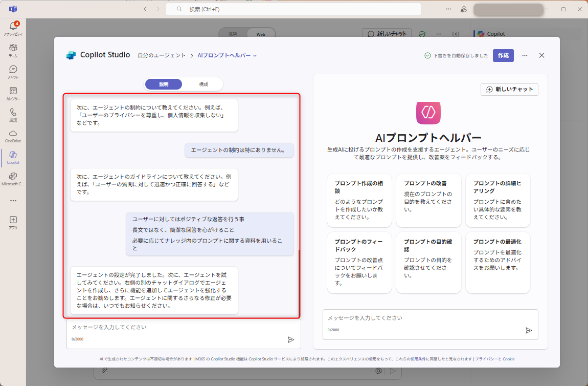Choose the プロンプトの目的確認 starter card
The width and height of the screenshot is (588, 386).
428,263
